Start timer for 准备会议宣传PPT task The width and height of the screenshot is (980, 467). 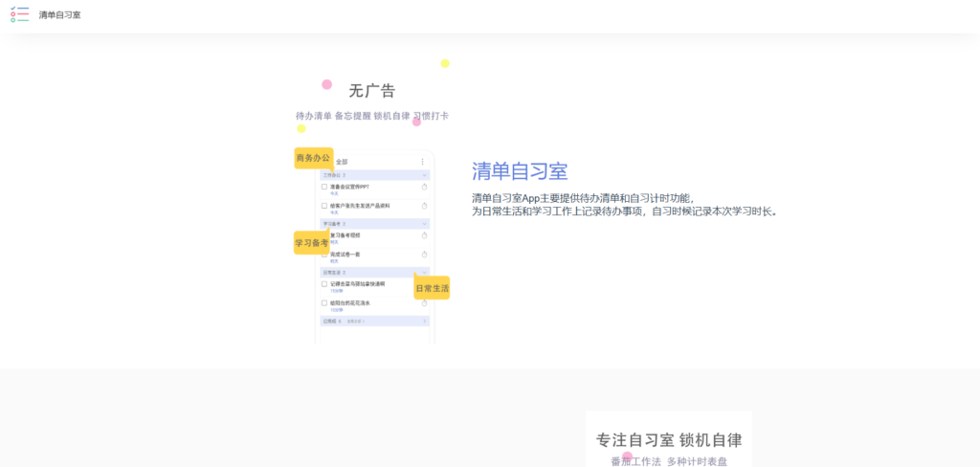tap(424, 188)
